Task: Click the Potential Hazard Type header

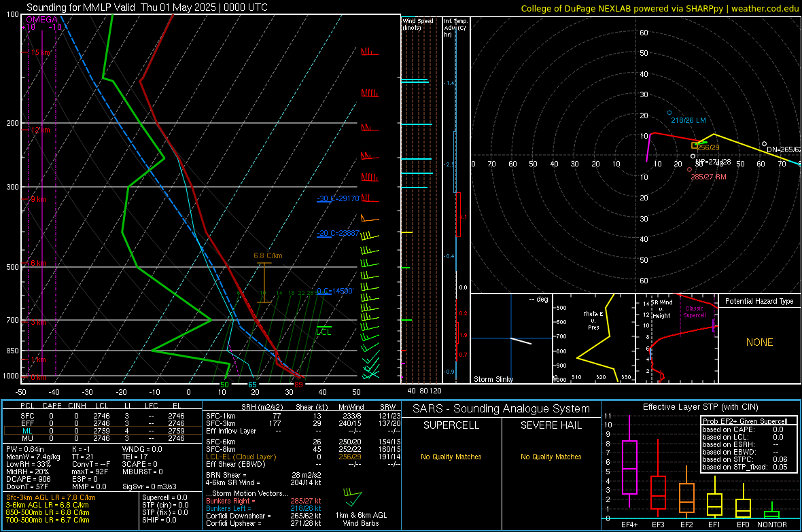Action: (759, 301)
